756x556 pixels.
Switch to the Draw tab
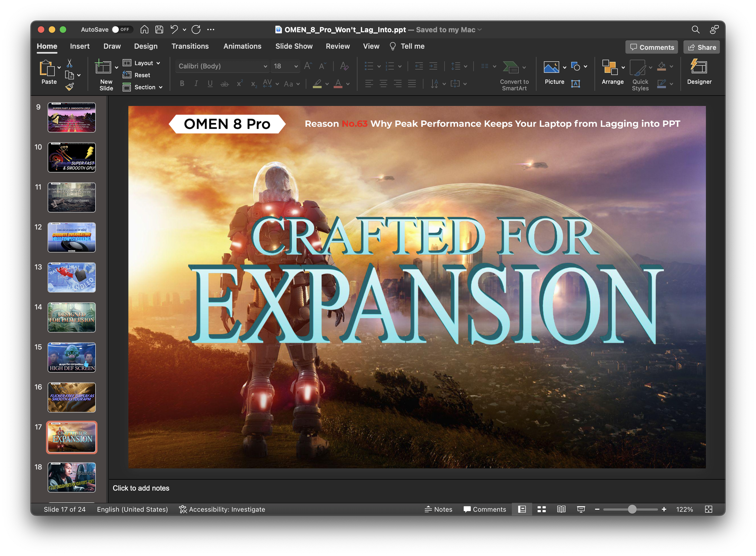point(112,46)
